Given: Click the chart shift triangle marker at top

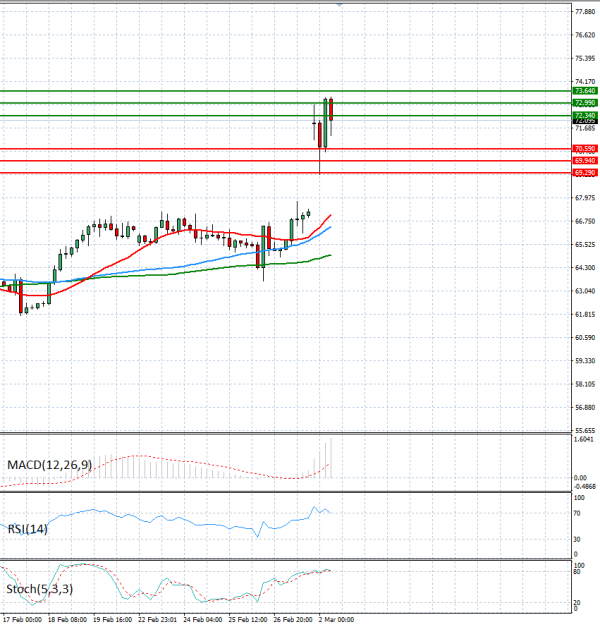Looking at the screenshot, I should (x=340, y=5).
